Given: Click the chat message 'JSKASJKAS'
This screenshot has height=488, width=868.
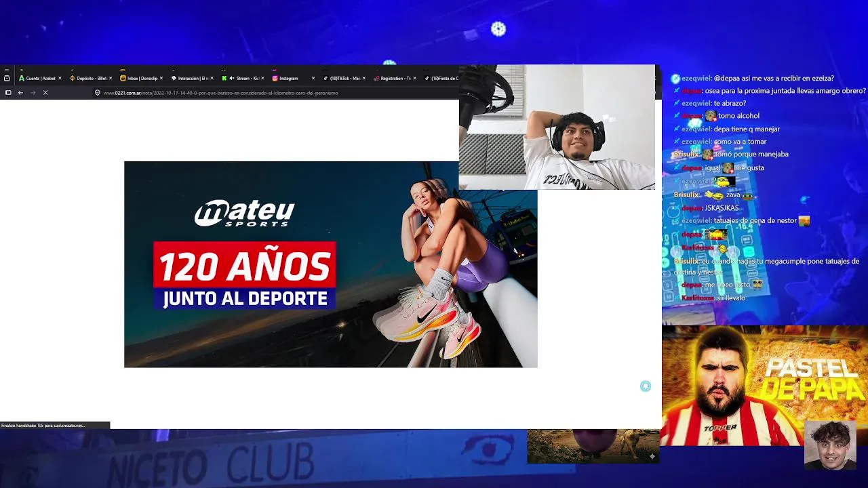Looking at the screenshot, I should click(722, 208).
